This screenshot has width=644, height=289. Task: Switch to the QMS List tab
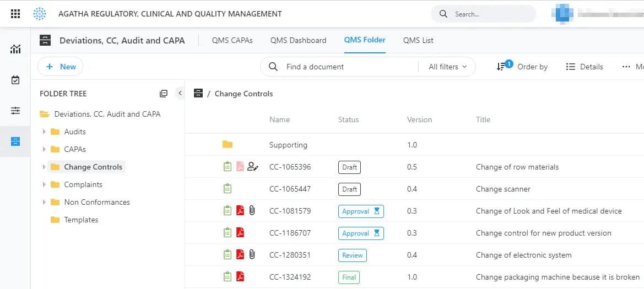[x=418, y=40]
